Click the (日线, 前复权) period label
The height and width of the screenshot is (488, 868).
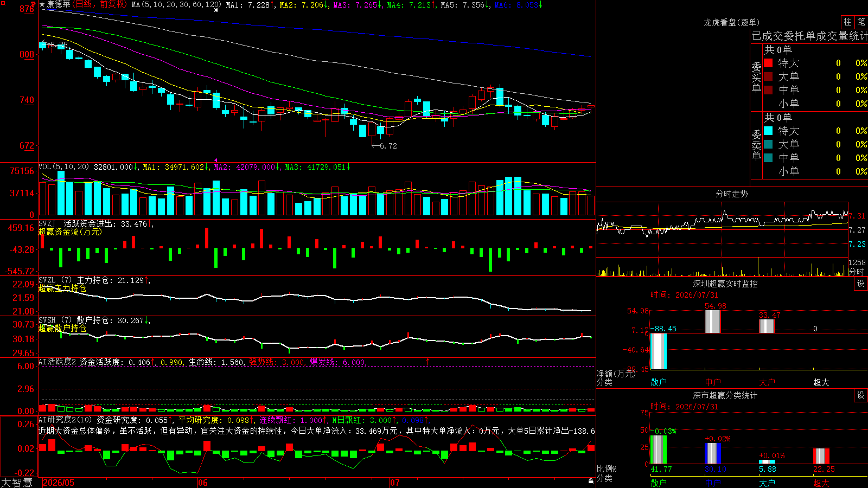[x=99, y=4]
